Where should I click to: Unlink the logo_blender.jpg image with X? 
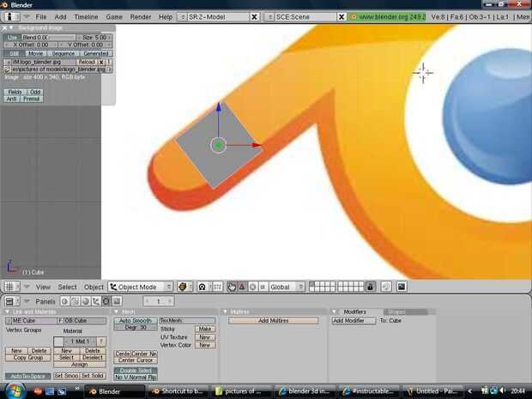(101, 62)
